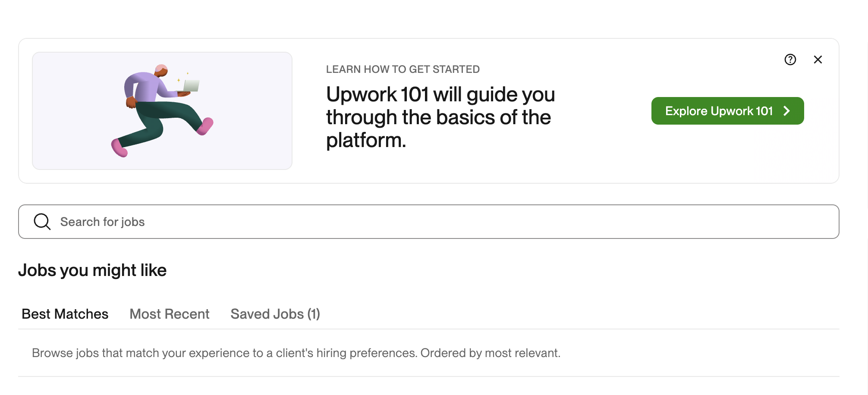Click the magnifying glass search icon
The width and height of the screenshot is (868, 395).
coord(42,221)
